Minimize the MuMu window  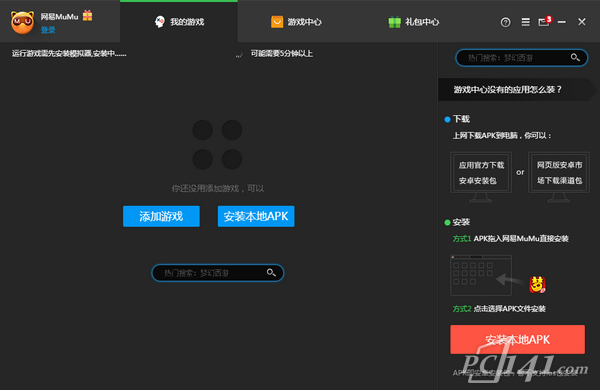[x=562, y=22]
